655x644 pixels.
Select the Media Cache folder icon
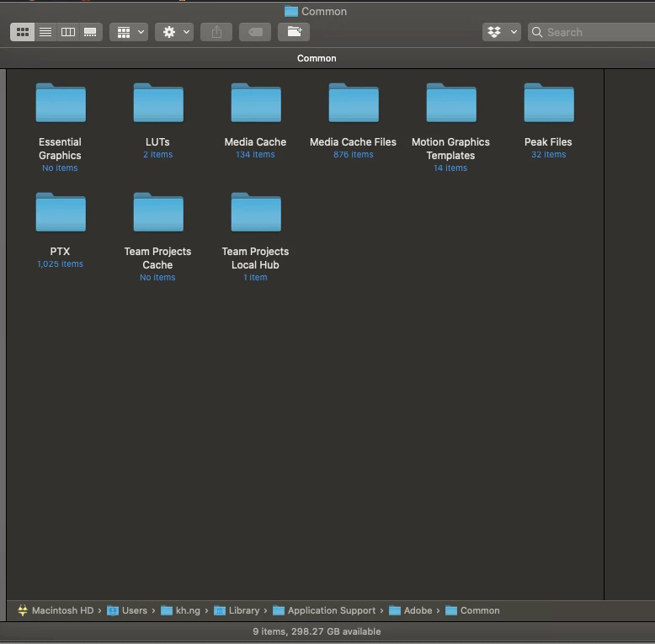pyautogui.click(x=256, y=103)
